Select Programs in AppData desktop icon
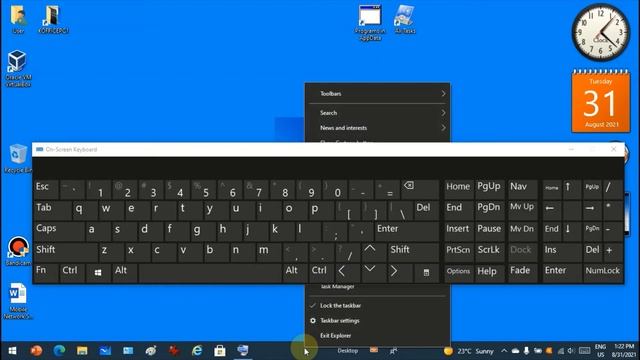Viewport: 640px width, 360px height. [370, 22]
